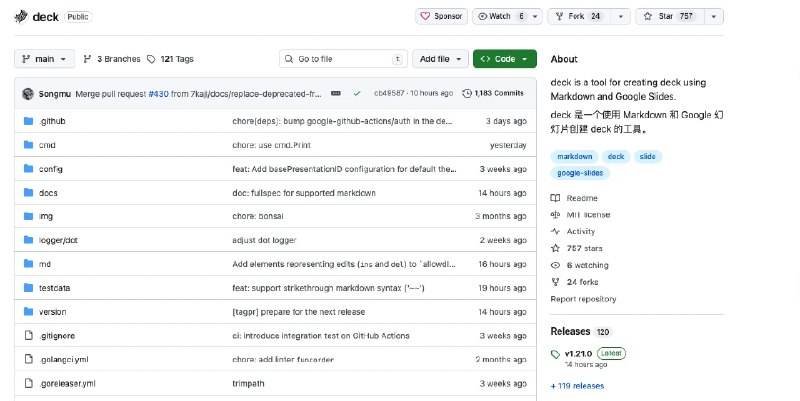
Task: Open the main branch selector dropdown
Action: [44, 59]
